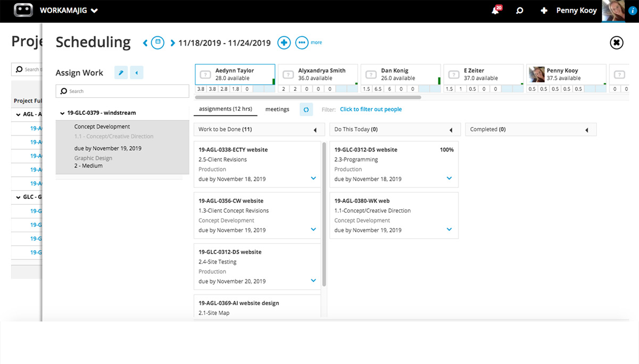Click the 'Click to filter out people' link
Image resolution: width=639 pixels, height=364 pixels.
coord(371,109)
